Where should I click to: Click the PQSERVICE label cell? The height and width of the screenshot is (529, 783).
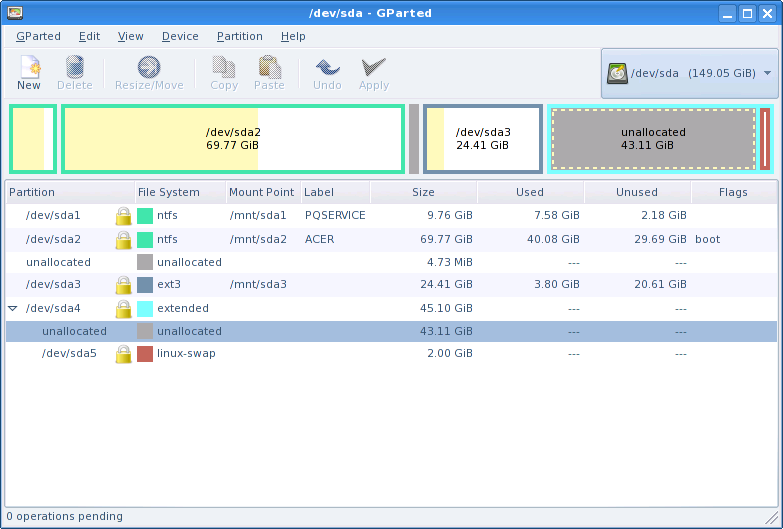tap(335, 215)
